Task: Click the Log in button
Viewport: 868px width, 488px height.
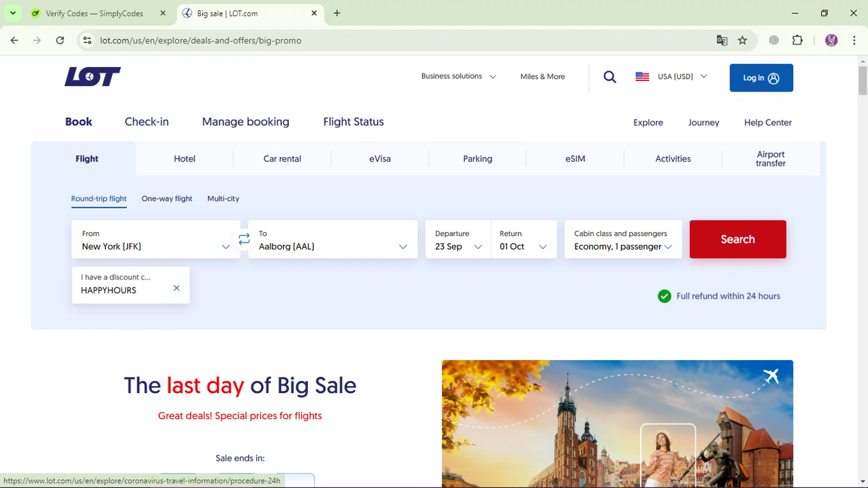Action: click(762, 78)
